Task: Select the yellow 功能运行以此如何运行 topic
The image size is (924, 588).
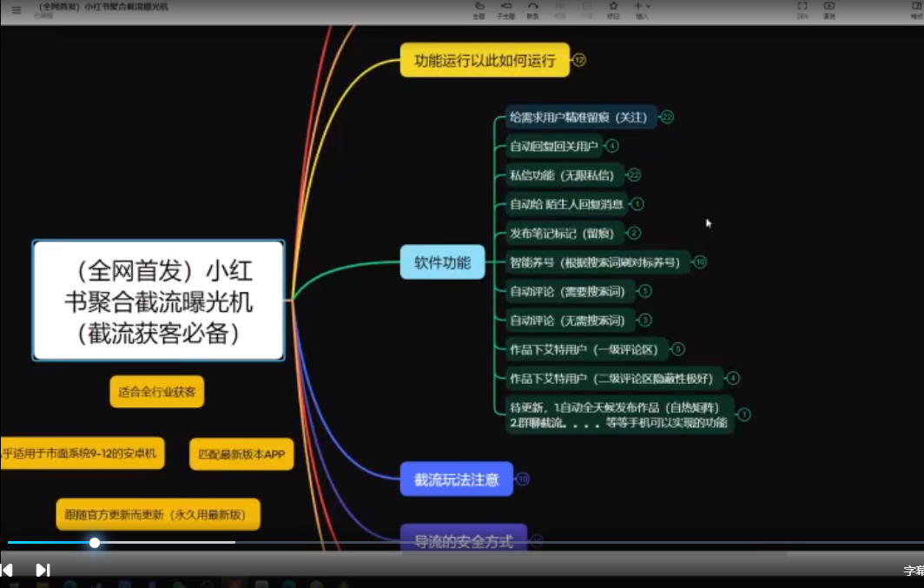Action: (x=485, y=60)
